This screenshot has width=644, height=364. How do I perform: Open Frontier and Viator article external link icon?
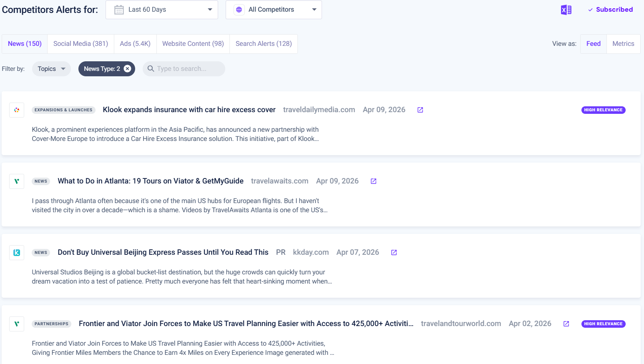(566, 324)
